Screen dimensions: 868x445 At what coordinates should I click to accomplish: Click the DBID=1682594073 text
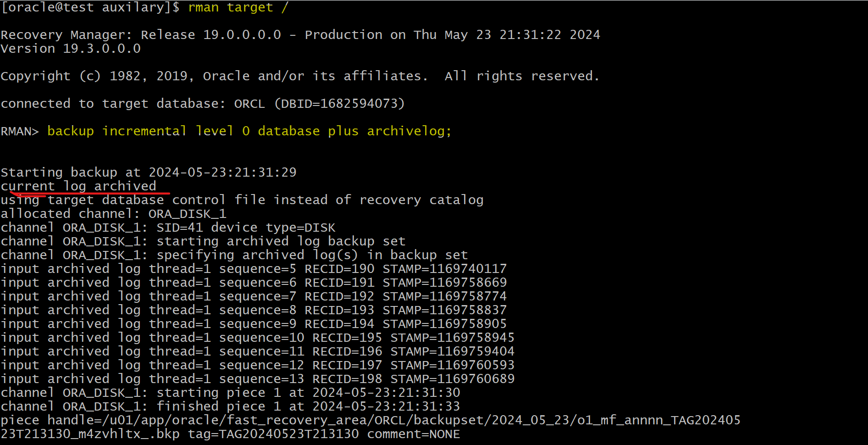coord(340,104)
